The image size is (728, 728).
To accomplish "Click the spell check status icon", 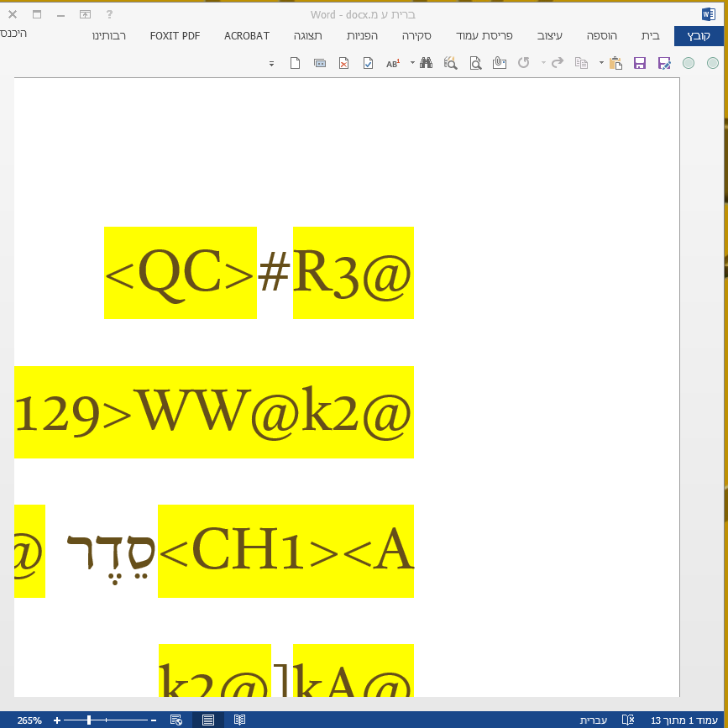I will coord(627,720).
